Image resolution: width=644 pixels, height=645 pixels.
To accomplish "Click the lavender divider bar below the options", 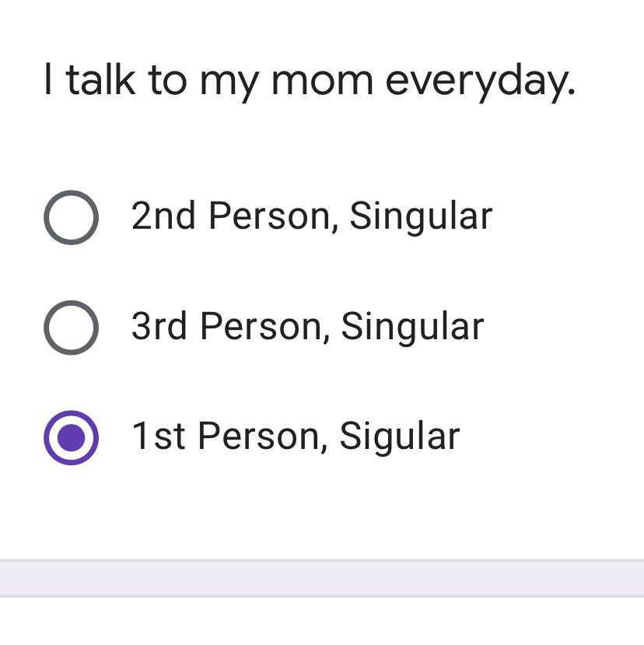I will [322, 578].
